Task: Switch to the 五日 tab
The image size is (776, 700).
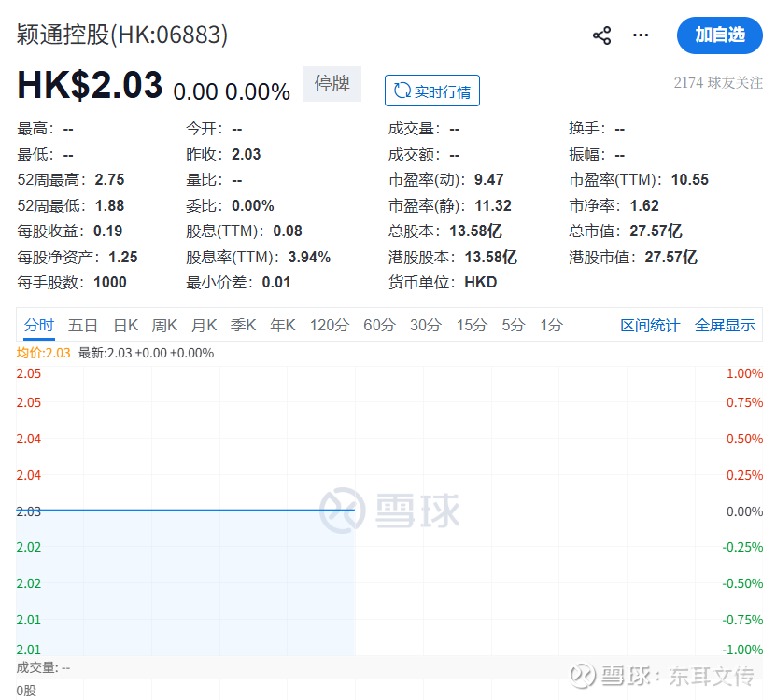Action: click(83, 325)
